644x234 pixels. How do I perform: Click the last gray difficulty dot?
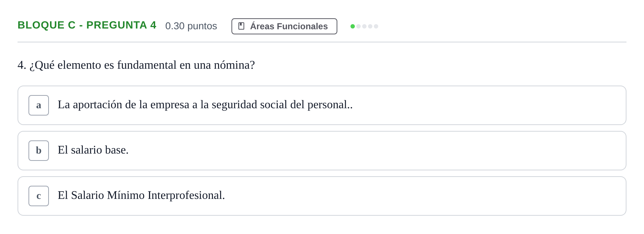[x=376, y=26]
